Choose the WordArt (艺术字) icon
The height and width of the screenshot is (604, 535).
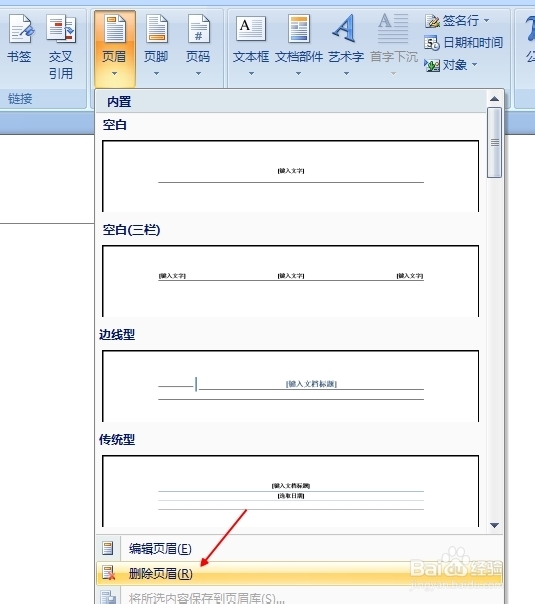tap(345, 29)
